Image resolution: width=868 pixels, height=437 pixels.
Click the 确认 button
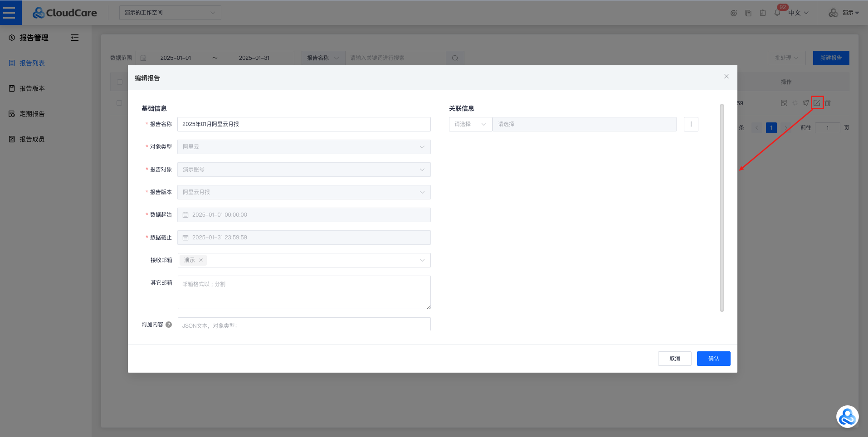[713, 359]
